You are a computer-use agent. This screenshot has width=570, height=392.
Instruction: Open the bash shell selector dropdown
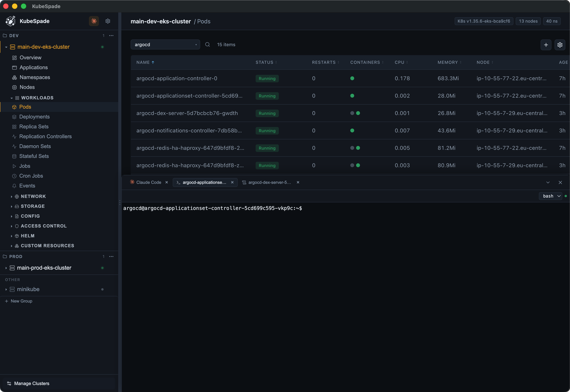point(550,196)
